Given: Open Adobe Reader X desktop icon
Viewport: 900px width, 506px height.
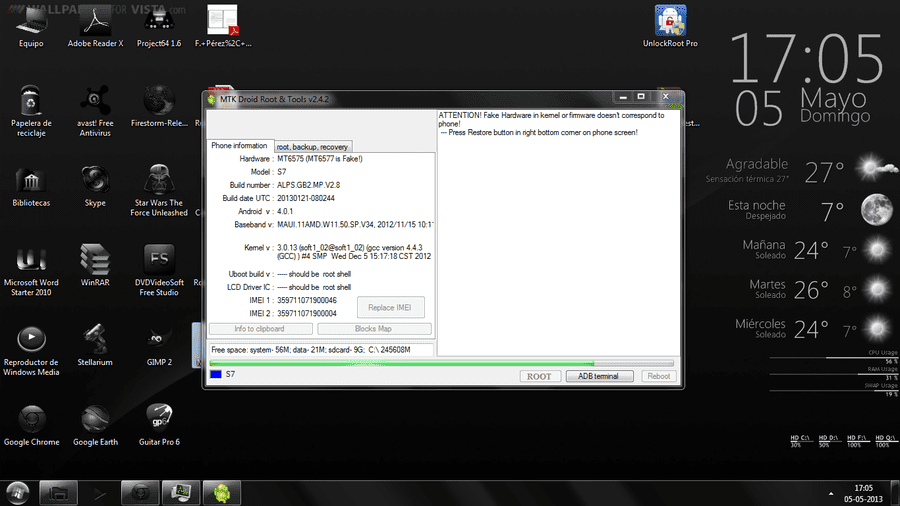Looking at the screenshot, I should coord(95,26).
